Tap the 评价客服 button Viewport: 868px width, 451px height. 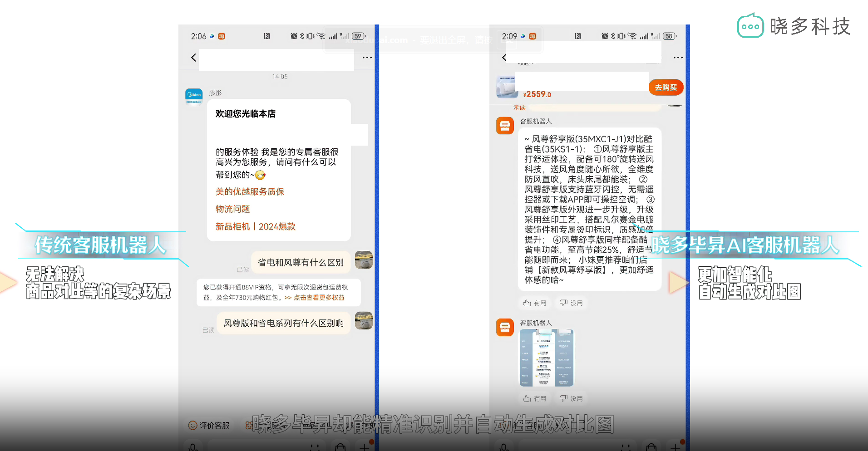pyautogui.click(x=209, y=425)
